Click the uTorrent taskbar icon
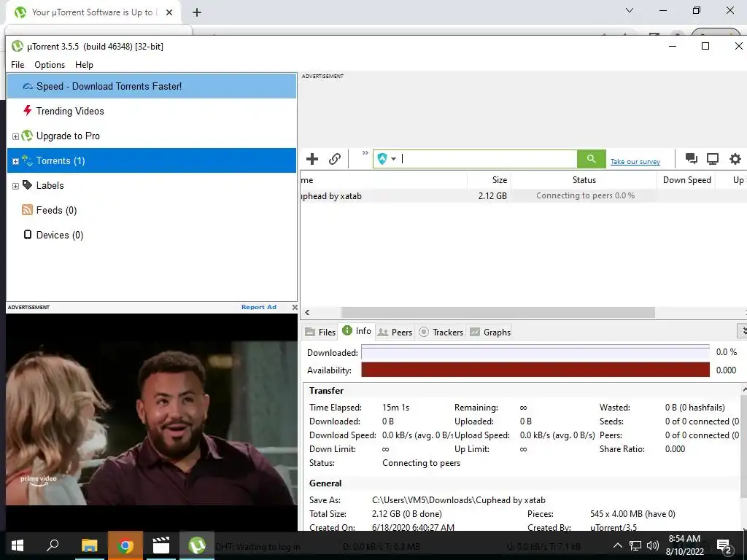747x560 pixels. (197, 545)
